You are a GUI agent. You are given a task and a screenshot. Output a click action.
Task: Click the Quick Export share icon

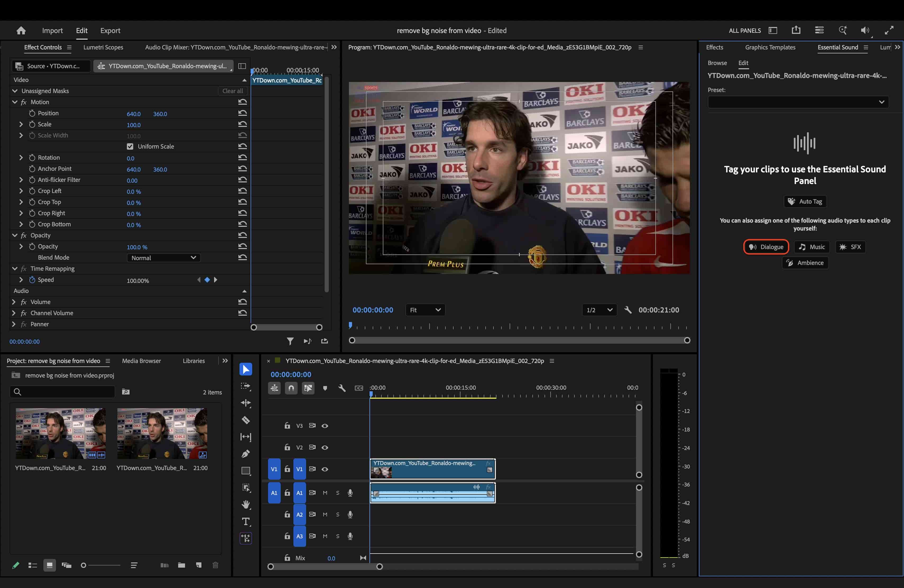point(796,30)
